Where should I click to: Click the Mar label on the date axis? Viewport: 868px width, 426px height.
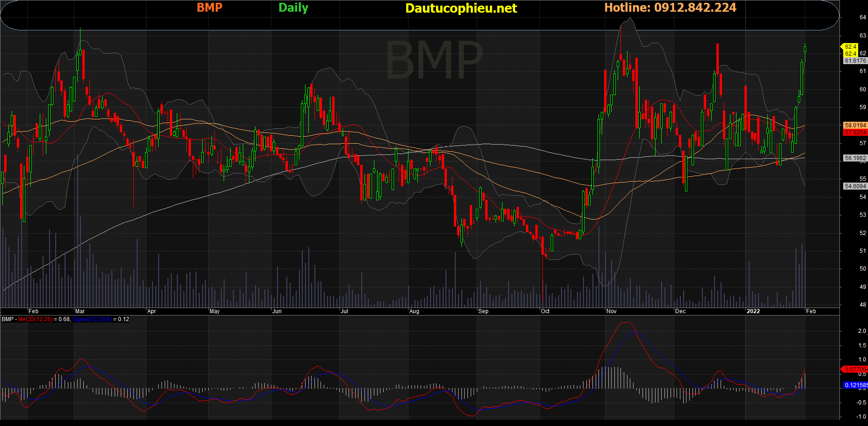point(80,311)
